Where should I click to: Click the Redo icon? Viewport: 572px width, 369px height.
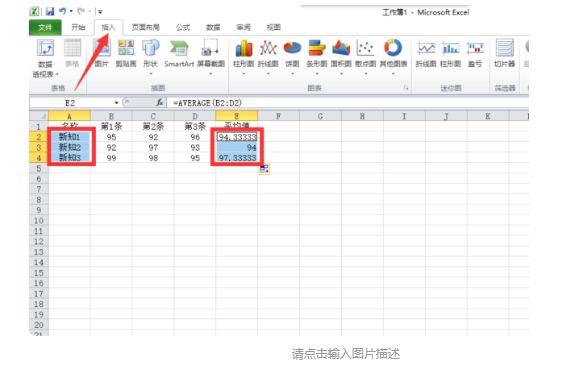point(81,12)
